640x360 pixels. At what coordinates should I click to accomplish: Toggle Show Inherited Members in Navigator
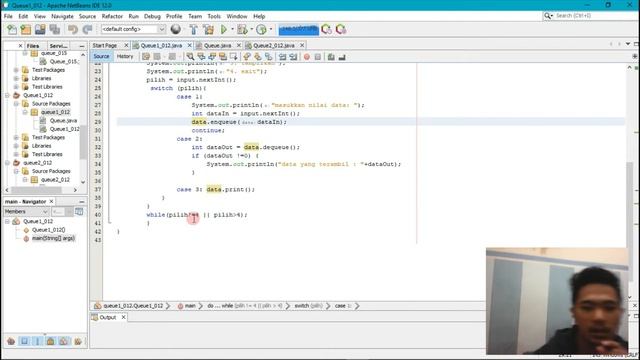coord(11,341)
